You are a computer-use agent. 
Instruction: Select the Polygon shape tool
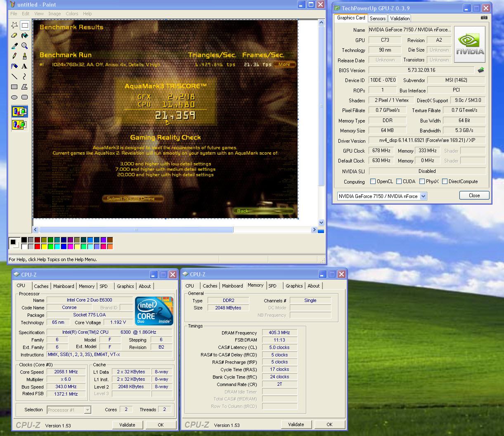(25, 87)
